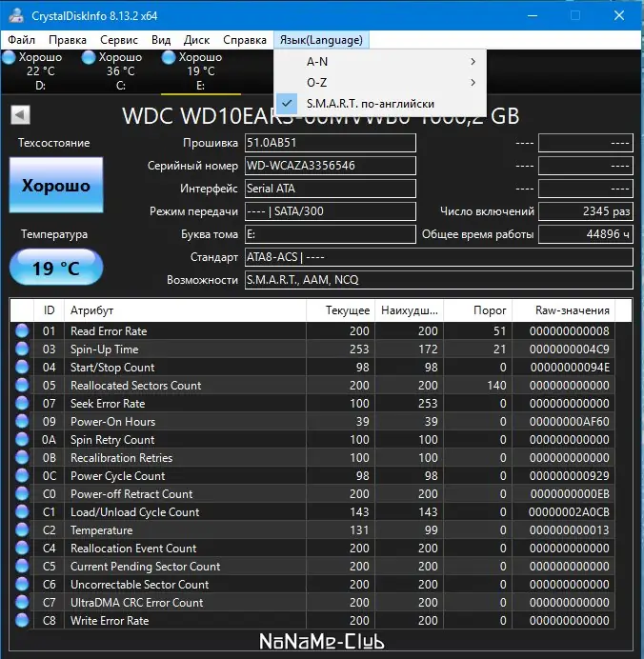644x659 pixels.
Task: Click the features field S.M.A.R.T., AAM, NCQ
Action: pos(439,279)
